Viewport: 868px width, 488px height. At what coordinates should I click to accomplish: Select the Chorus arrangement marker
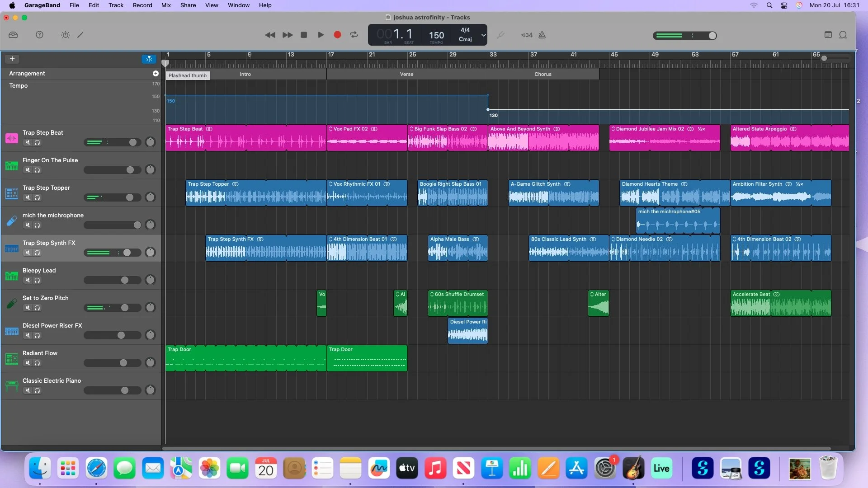pyautogui.click(x=543, y=74)
